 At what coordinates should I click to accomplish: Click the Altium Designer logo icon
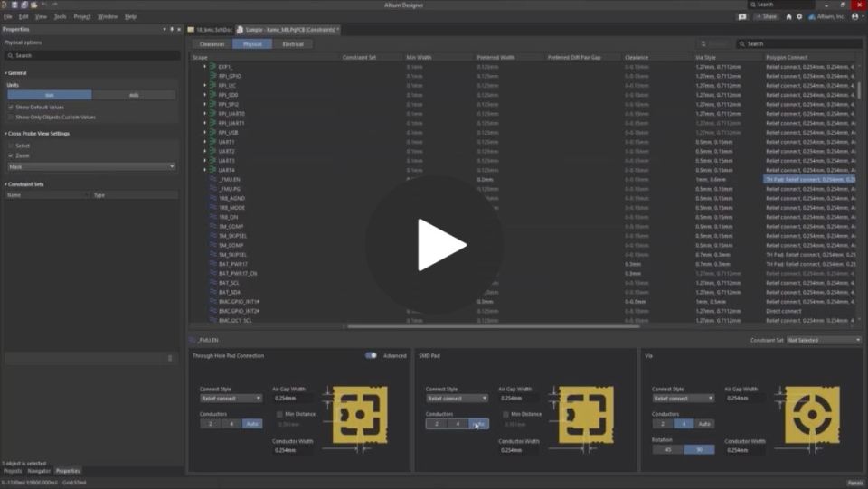tap(4, 5)
